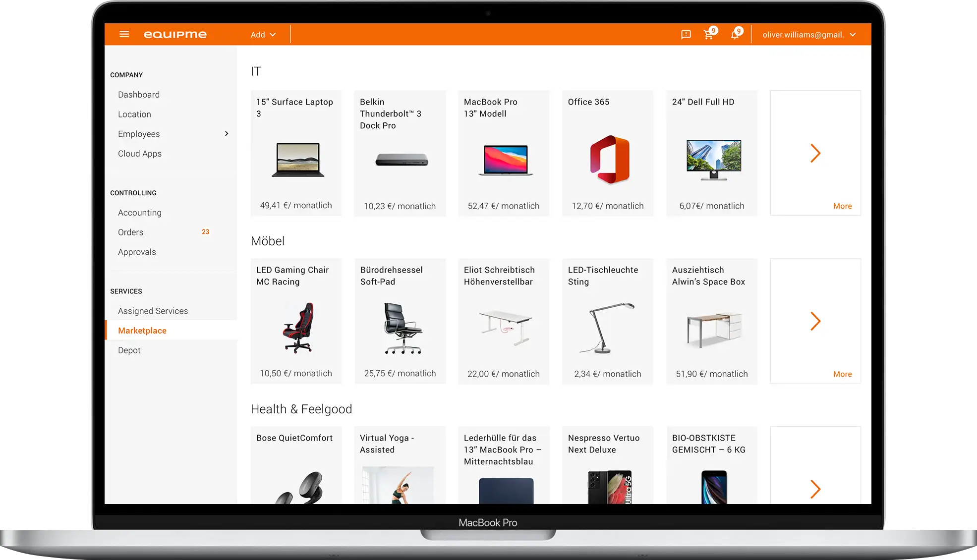
Task: Open MacBook Pro 13" Modell image
Action: 506,160
